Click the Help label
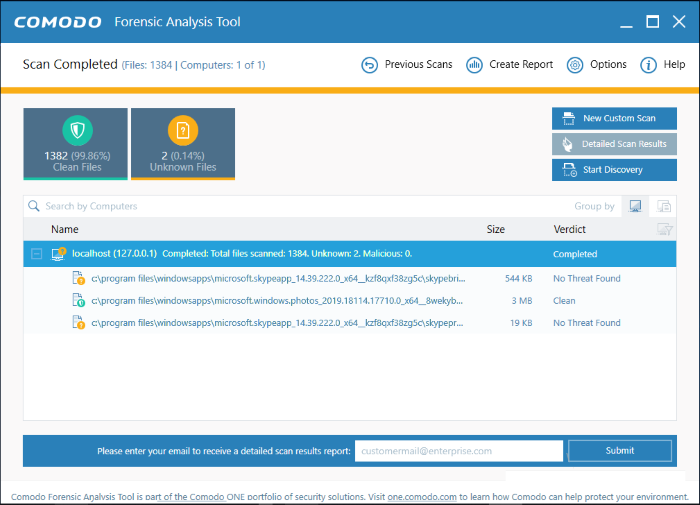The height and width of the screenshot is (505, 700). click(674, 65)
